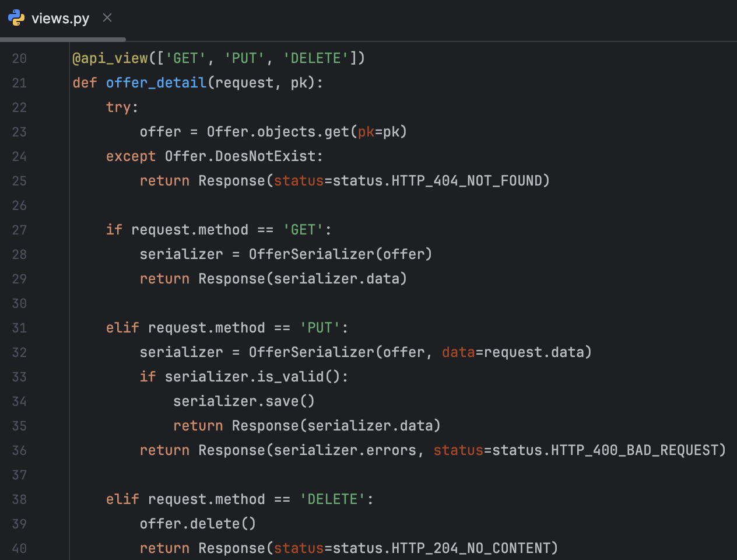Click line number 20 in the gutter
737x560 pixels.
pos(19,58)
